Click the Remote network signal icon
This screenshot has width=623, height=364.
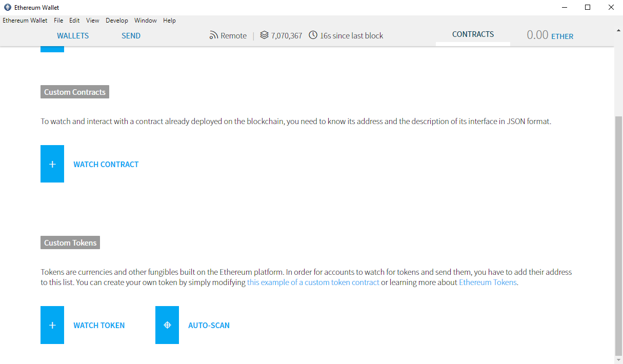pos(214,35)
